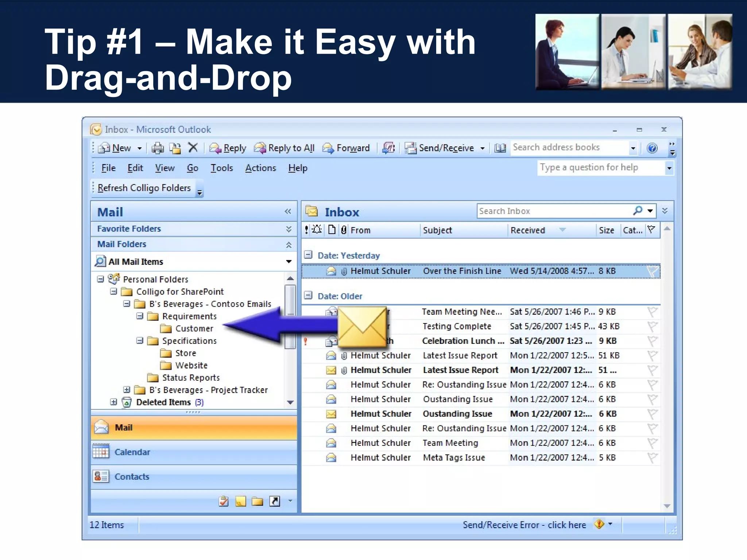
Task: Switch to Calendar view
Action: tap(194, 452)
